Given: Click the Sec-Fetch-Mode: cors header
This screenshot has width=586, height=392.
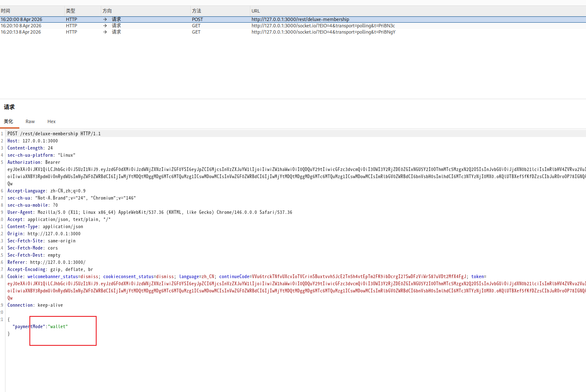Looking at the screenshot, I should (x=33, y=248).
